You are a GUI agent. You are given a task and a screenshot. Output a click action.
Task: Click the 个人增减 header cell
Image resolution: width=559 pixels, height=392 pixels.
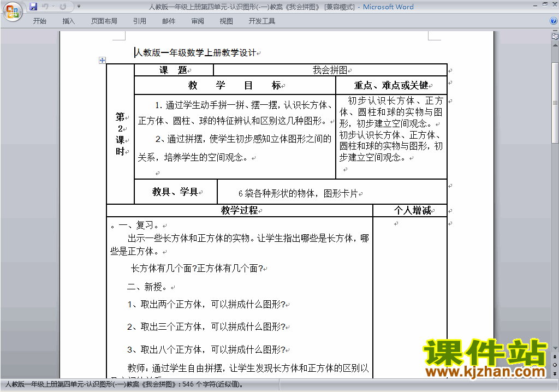(x=410, y=210)
